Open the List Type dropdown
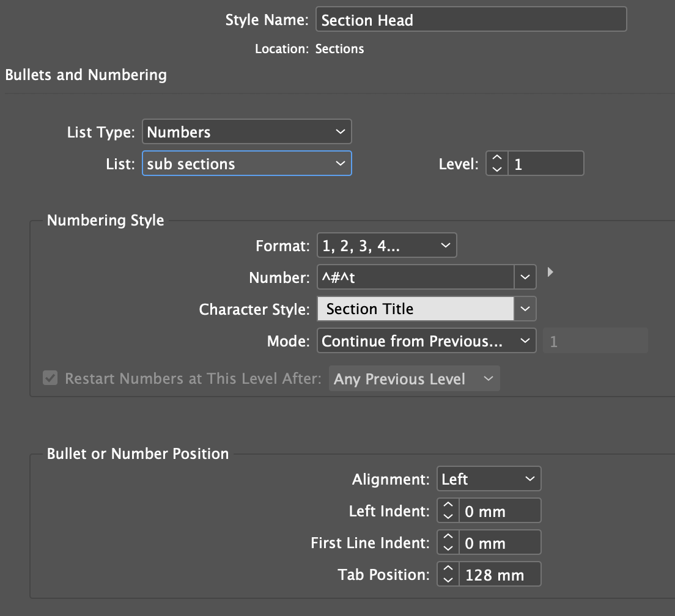This screenshot has width=675, height=616. click(246, 132)
